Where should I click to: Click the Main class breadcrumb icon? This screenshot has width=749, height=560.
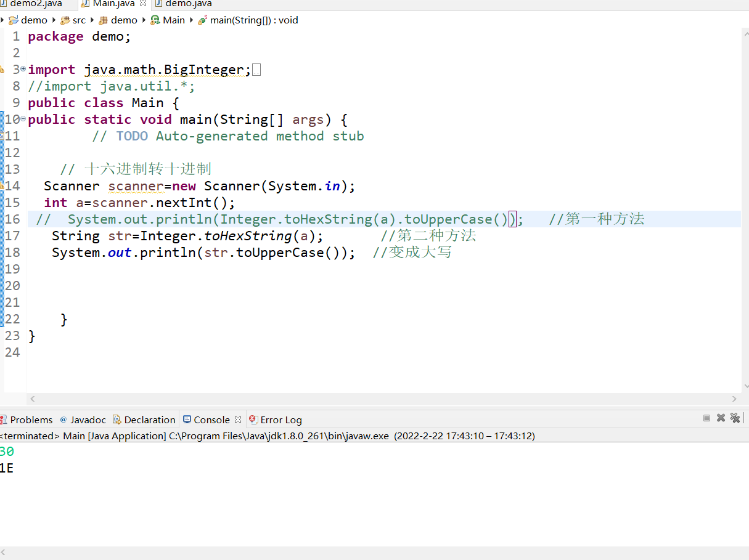(155, 20)
